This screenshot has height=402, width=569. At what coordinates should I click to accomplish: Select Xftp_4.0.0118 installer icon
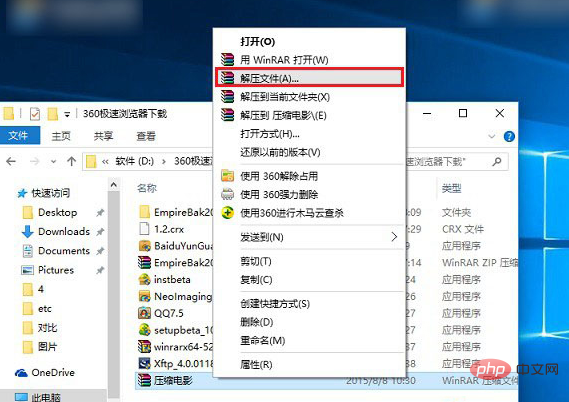[x=144, y=364]
